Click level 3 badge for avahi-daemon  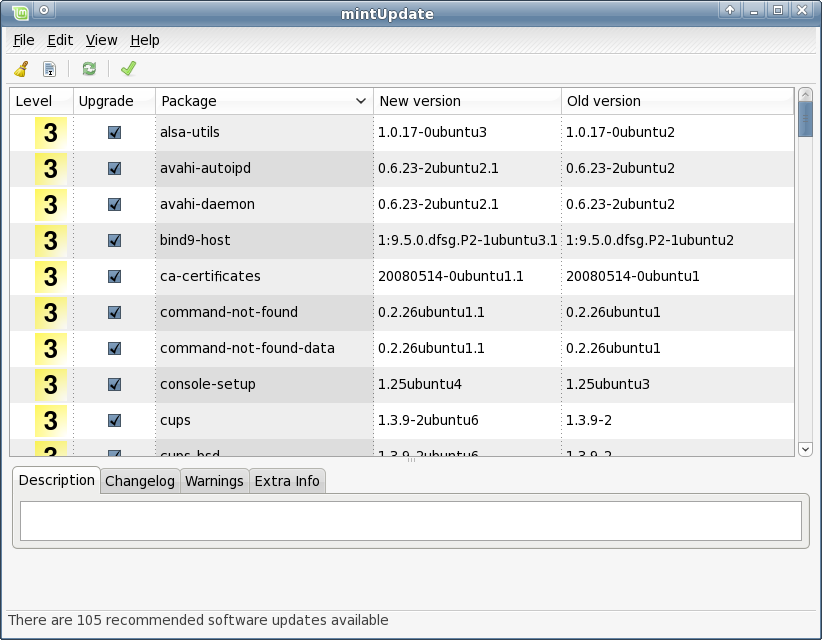(50, 204)
